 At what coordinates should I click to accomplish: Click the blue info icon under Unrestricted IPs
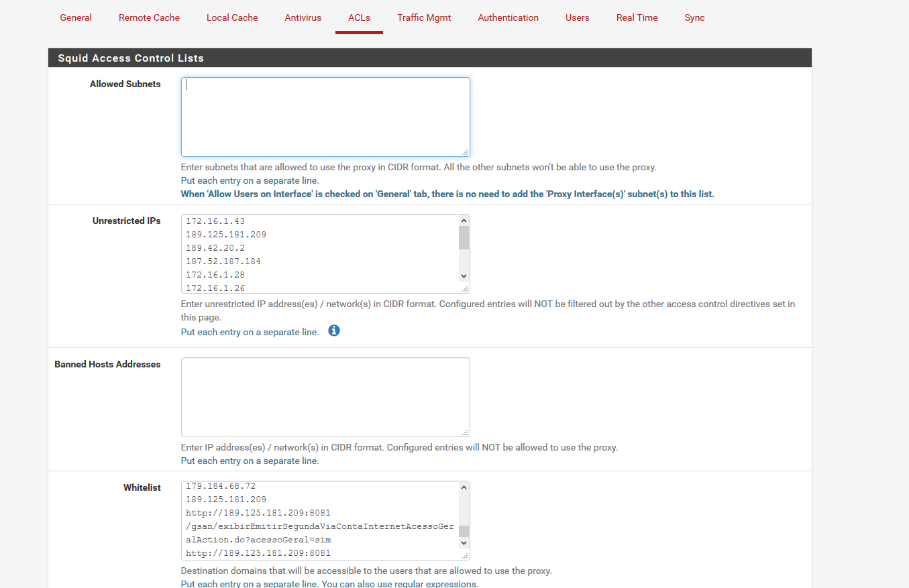334,331
